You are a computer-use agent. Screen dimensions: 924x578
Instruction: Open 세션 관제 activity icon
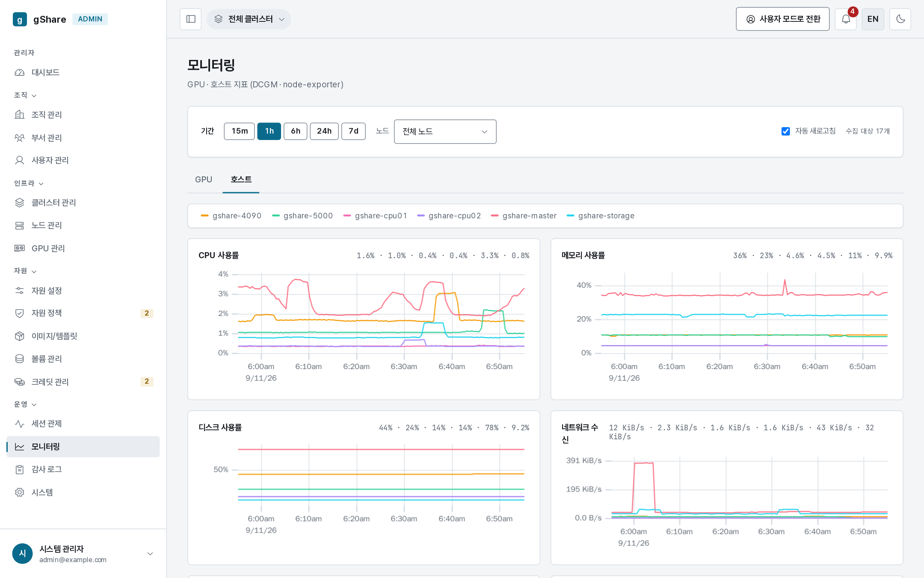[x=20, y=424]
